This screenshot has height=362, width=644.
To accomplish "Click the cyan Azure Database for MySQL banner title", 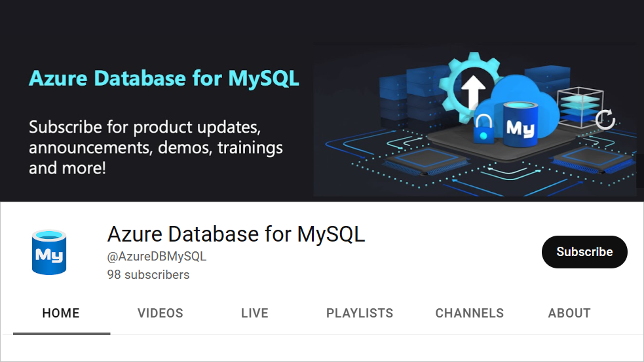I will (164, 79).
